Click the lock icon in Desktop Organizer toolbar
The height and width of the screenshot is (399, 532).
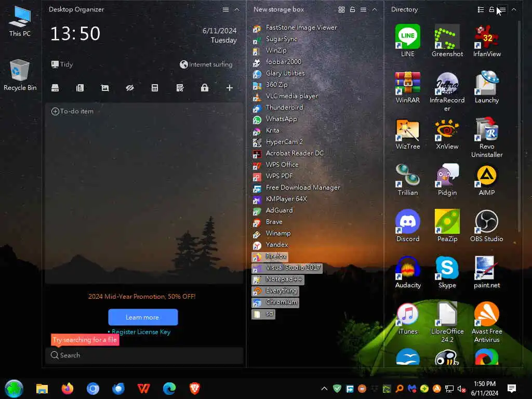205,88
